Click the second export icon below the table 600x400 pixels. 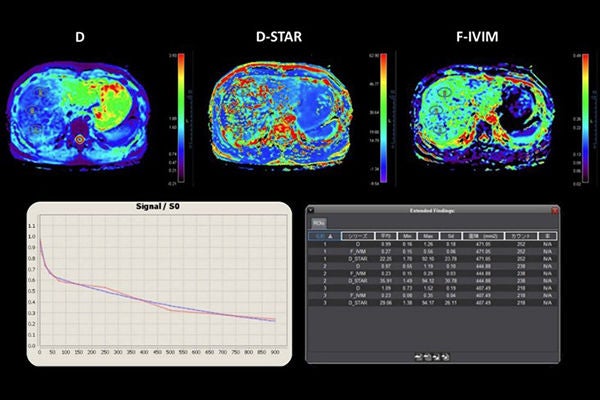tap(427, 357)
